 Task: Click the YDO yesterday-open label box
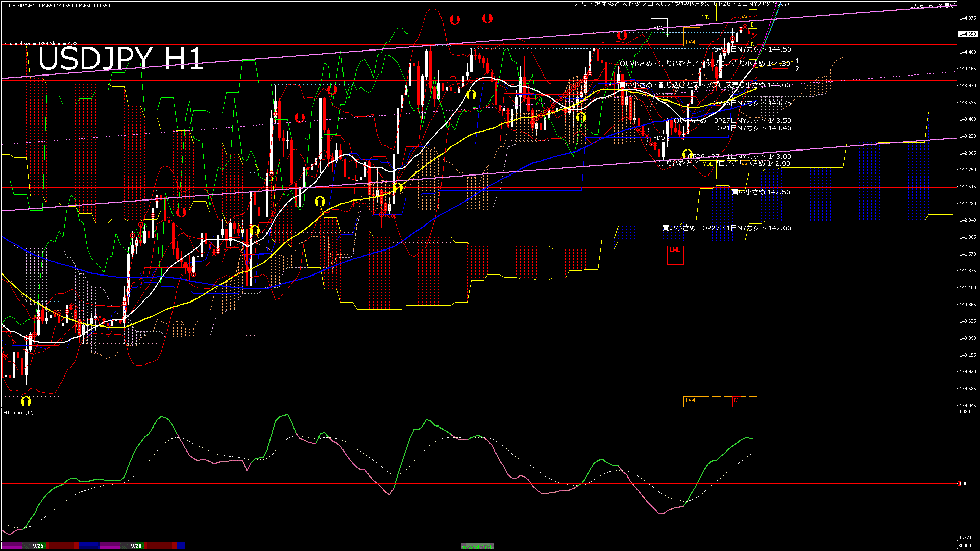tap(659, 138)
